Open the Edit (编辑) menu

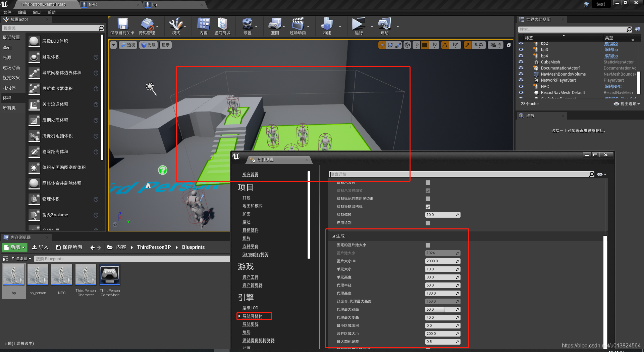(22, 12)
